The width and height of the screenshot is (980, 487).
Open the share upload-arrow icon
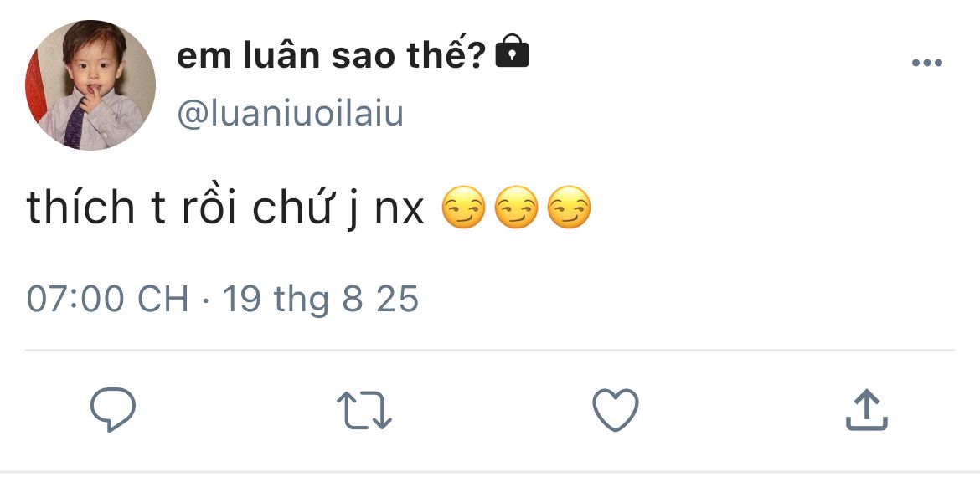[x=867, y=409]
